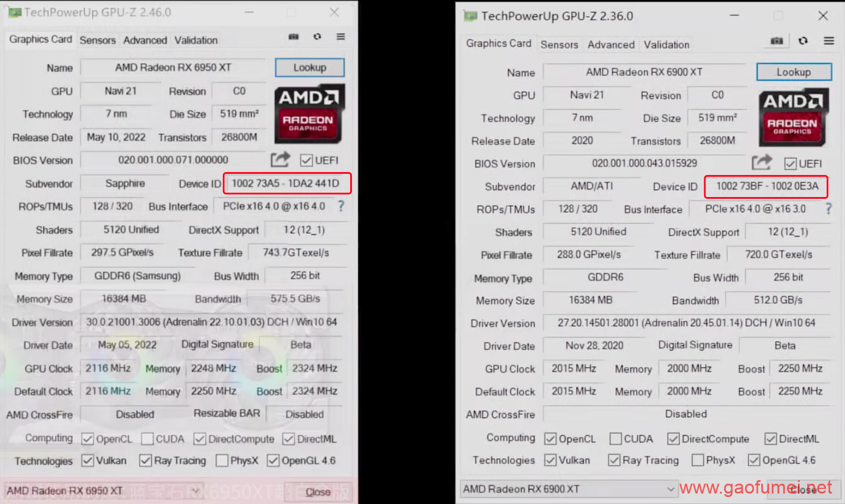
Task: Open the AMD Radeon RX 6950 XT GPU dropdown
Action: click(104, 491)
